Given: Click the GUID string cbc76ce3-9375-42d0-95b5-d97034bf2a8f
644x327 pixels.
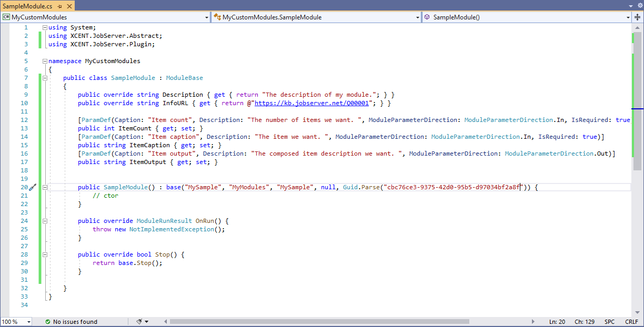Looking at the screenshot, I should (454, 187).
